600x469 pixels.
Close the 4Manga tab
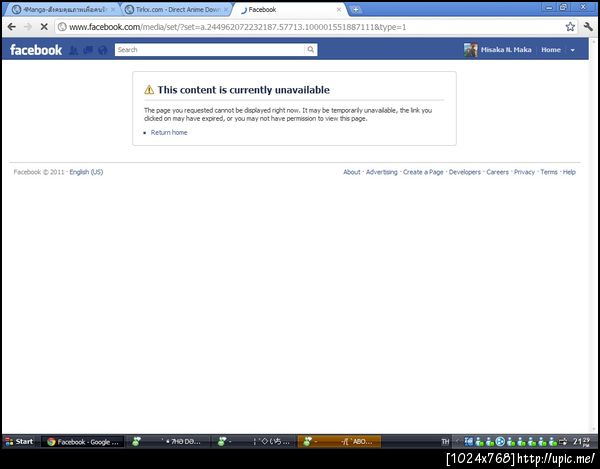(113, 10)
